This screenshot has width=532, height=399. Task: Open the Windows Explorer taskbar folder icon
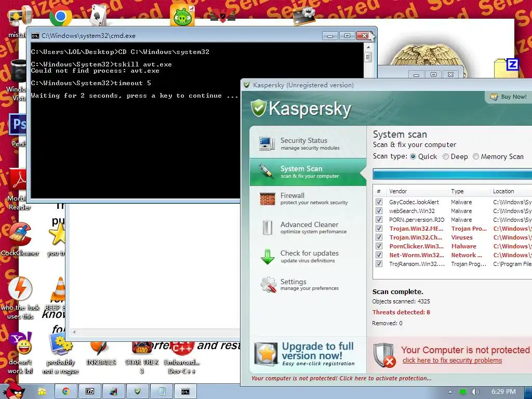tap(42, 392)
